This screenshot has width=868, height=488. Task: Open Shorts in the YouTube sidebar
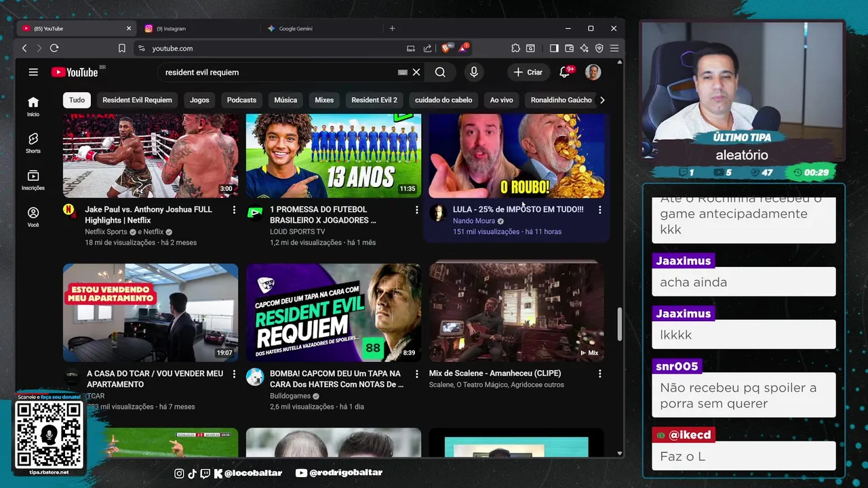33,143
